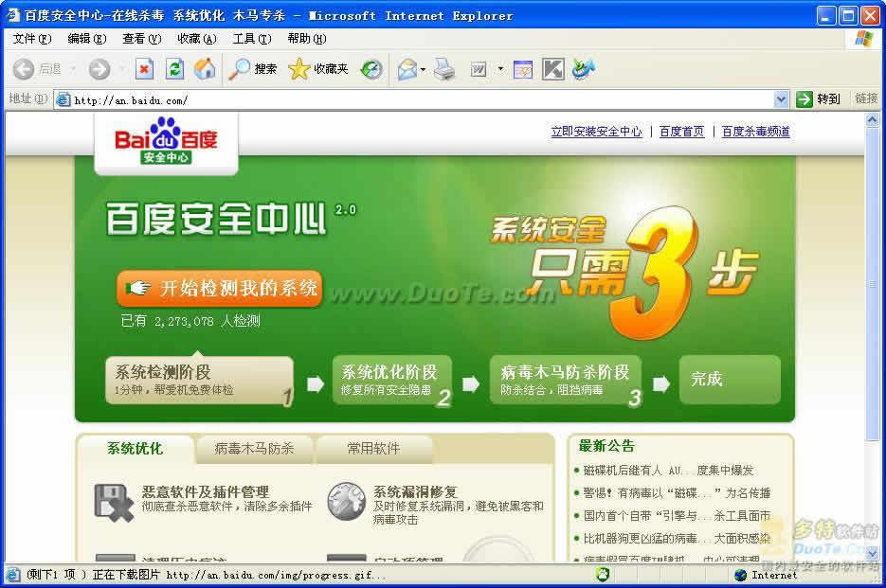Screen dimensions: 886x588
Task: Open the 恶意软件及插件管理 heading
Action: tap(206, 492)
